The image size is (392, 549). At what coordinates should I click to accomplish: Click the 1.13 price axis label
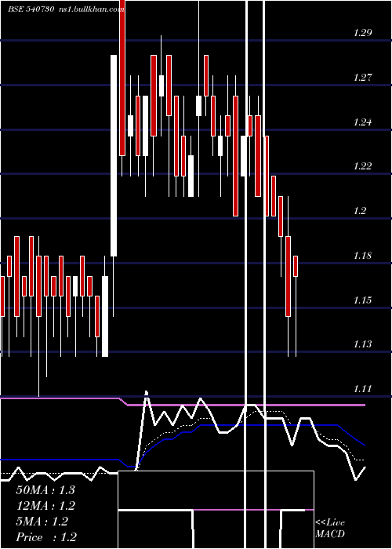362,344
